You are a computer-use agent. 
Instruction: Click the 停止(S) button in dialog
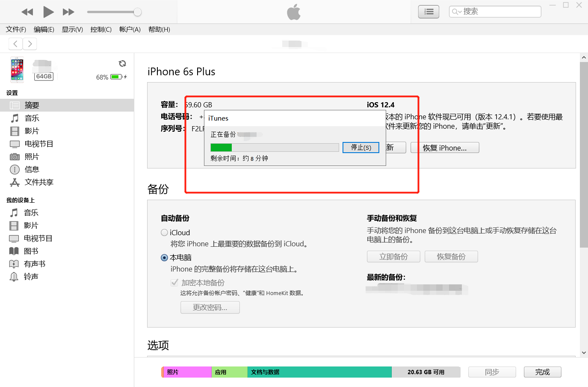click(361, 147)
